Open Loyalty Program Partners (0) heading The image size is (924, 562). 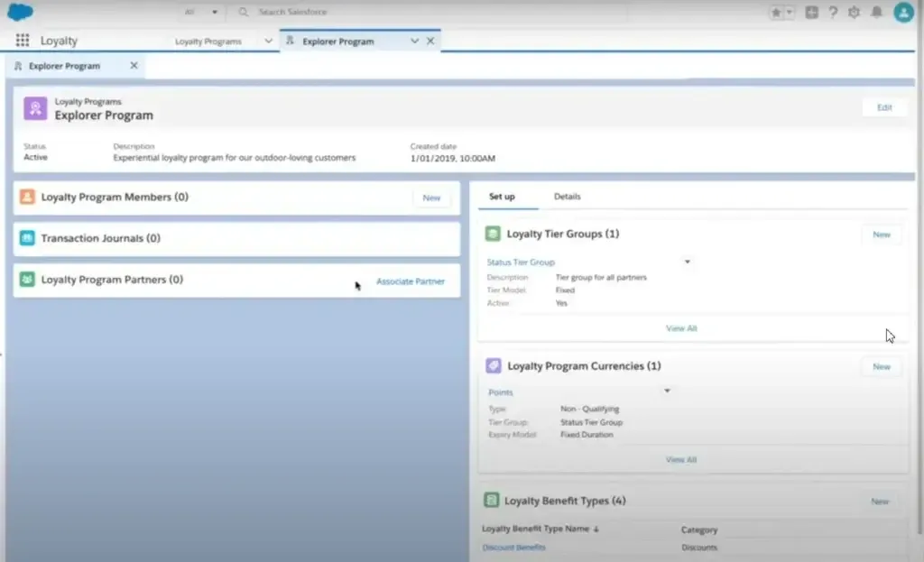[x=112, y=280]
